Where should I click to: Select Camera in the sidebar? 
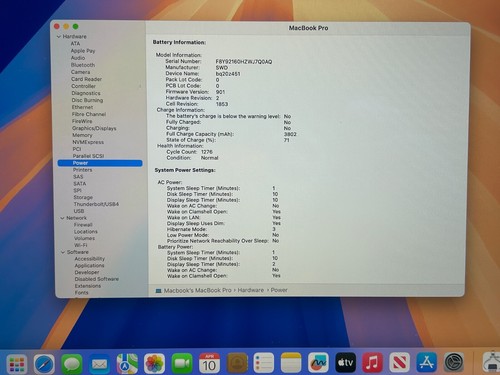pos(81,72)
